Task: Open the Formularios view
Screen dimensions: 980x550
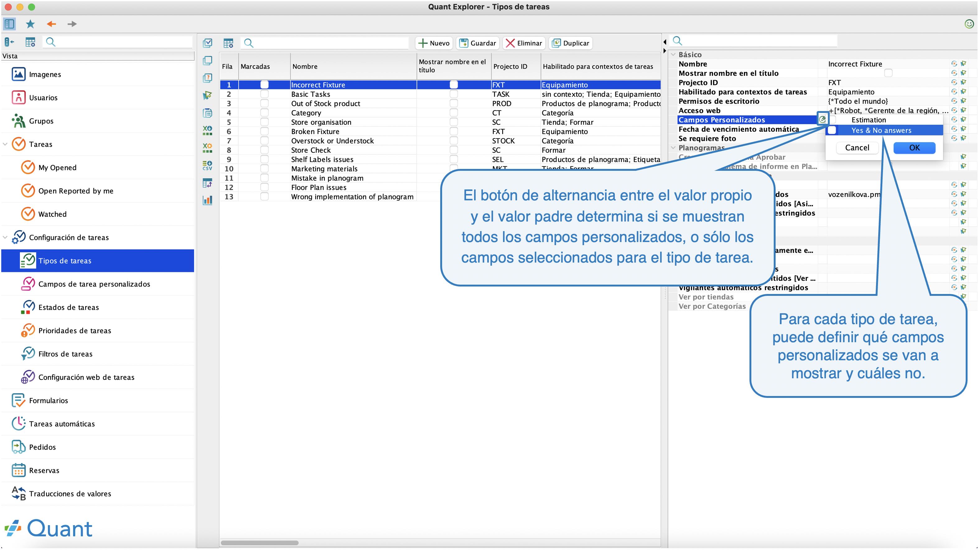Action: point(97,400)
